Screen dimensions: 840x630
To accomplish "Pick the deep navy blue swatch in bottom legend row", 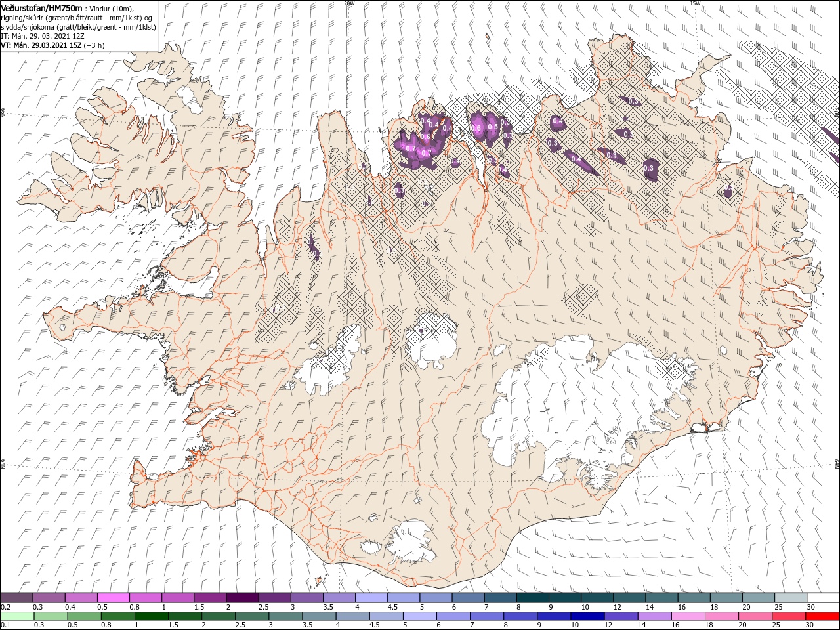I will (x=586, y=616).
